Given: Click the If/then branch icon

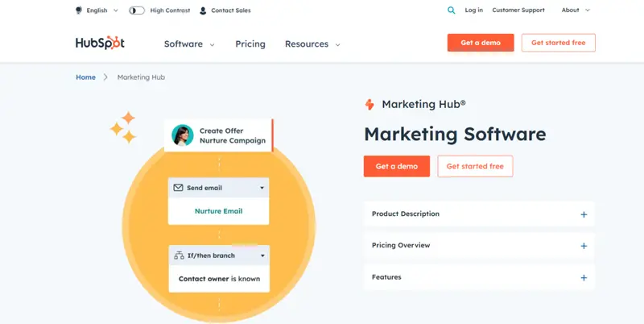Looking at the screenshot, I should (x=179, y=255).
